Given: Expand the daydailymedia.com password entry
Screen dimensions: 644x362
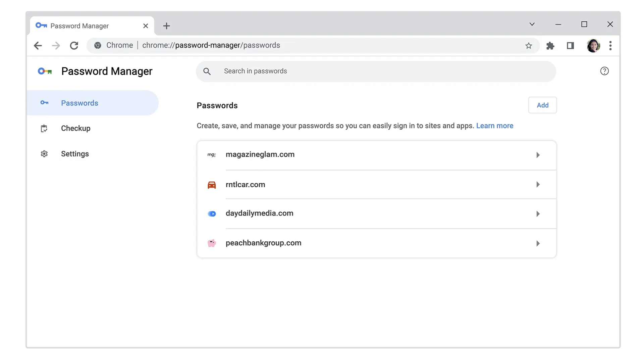Looking at the screenshot, I should (x=538, y=214).
